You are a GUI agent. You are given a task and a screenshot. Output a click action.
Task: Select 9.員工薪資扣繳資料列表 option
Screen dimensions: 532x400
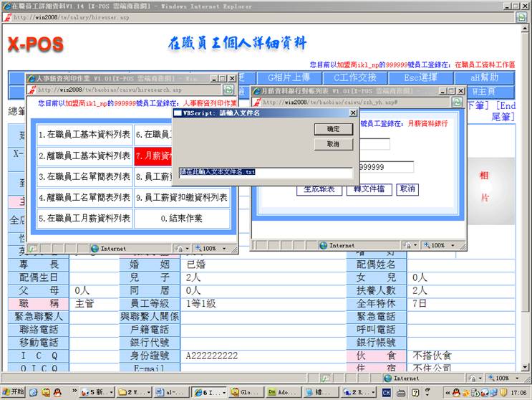tap(182, 197)
